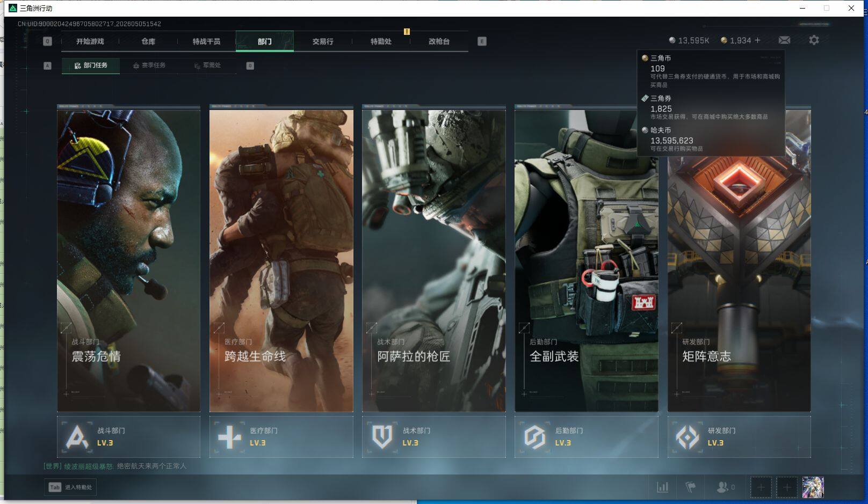Click the CN UID text at top left
The height and width of the screenshot is (504, 868).
point(89,24)
